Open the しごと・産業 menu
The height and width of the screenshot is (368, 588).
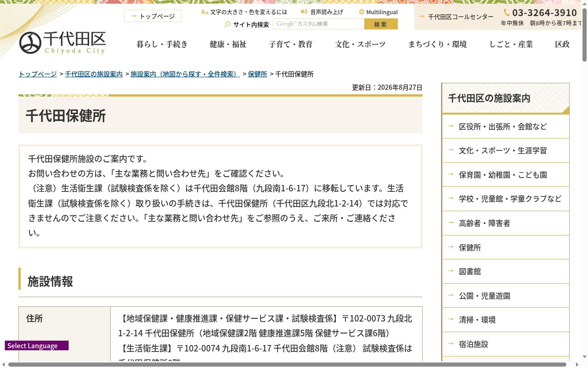tap(511, 44)
